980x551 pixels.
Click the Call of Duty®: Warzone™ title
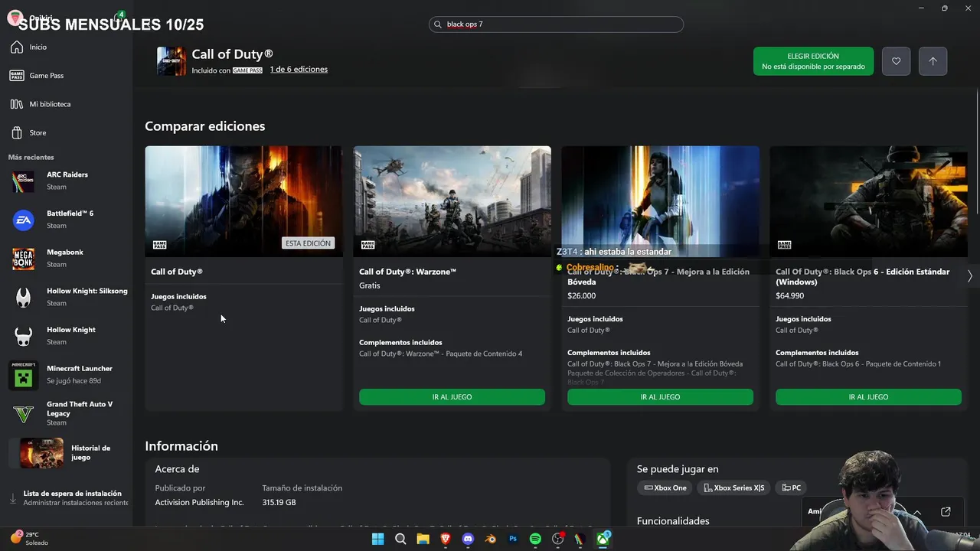[x=407, y=272]
